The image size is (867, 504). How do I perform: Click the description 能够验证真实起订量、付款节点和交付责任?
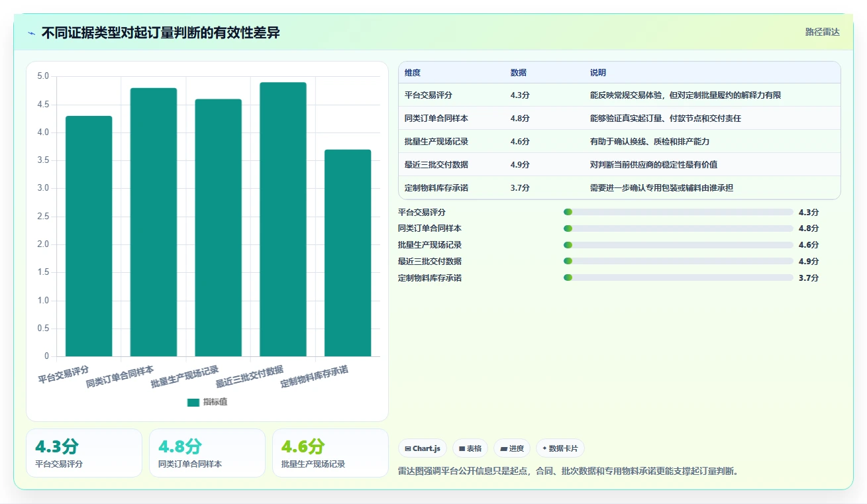[666, 119]
